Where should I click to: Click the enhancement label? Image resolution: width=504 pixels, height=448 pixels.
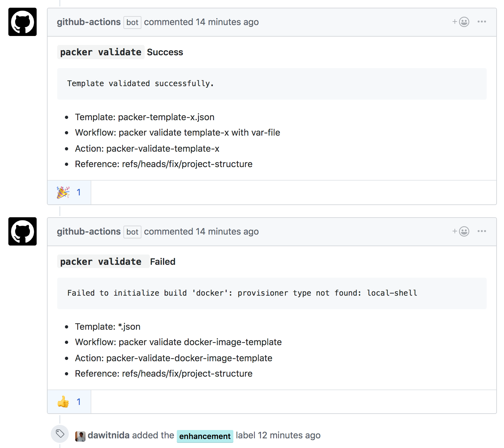(x=205, y=436)
